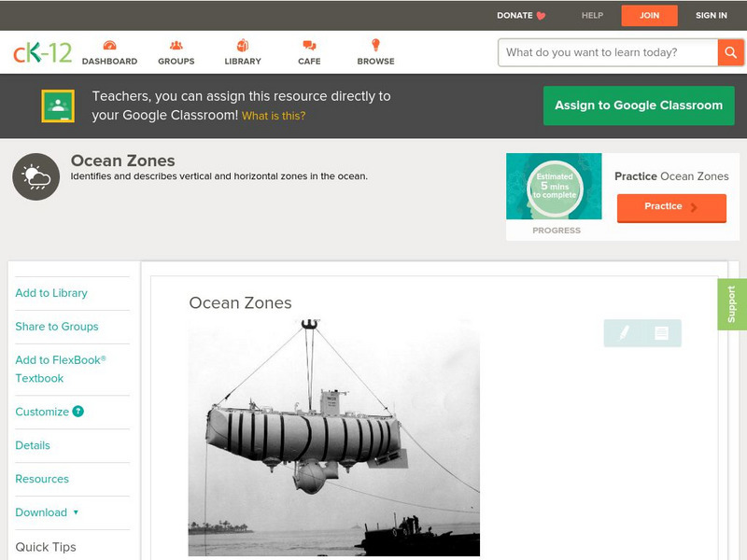Click the 'Quick Tips' heading
Screen dimensions: 747x560
click(x=46, y=547)
